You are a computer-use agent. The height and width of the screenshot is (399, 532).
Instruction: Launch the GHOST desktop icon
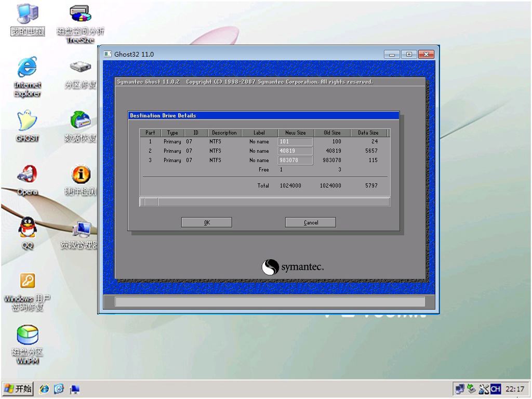coord(27,126)
